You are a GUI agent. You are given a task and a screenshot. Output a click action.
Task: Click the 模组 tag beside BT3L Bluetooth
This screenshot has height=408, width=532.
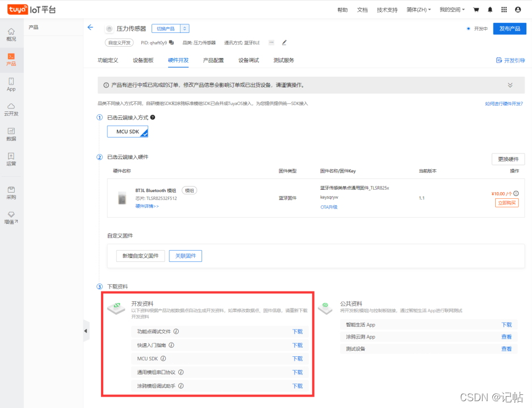point(189,190)
